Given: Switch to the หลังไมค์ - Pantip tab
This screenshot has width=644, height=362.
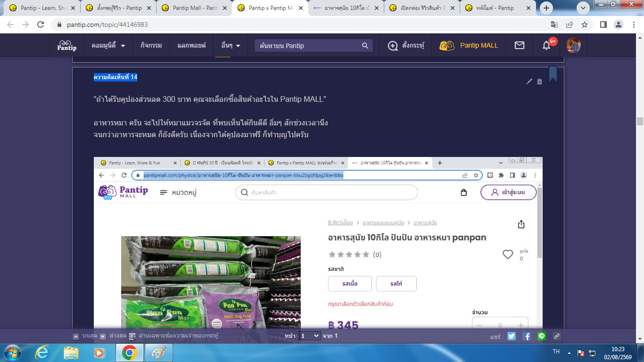Looking at the screenshot, I should (497, 8).
